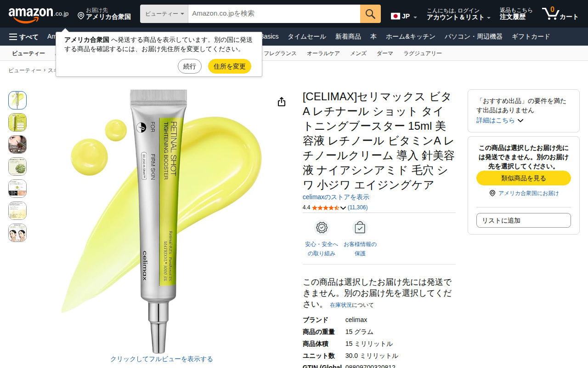Click the お客様情報の保護 bag icon
The width and height of the screenshot is (588, 368).
pos(360,228)
